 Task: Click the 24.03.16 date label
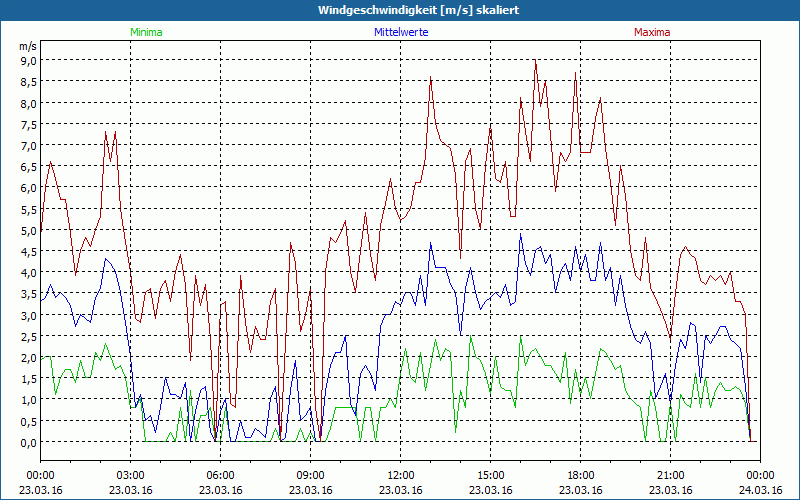(x=761, y=490)
